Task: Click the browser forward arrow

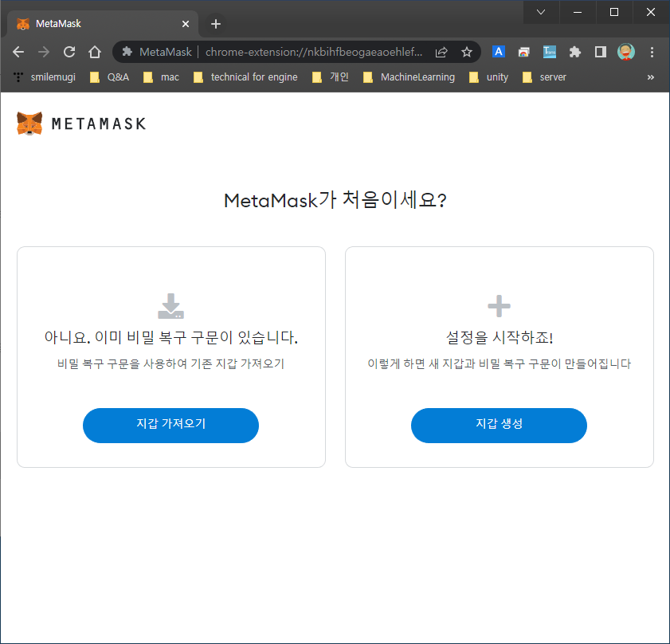Action: point(44,52)
